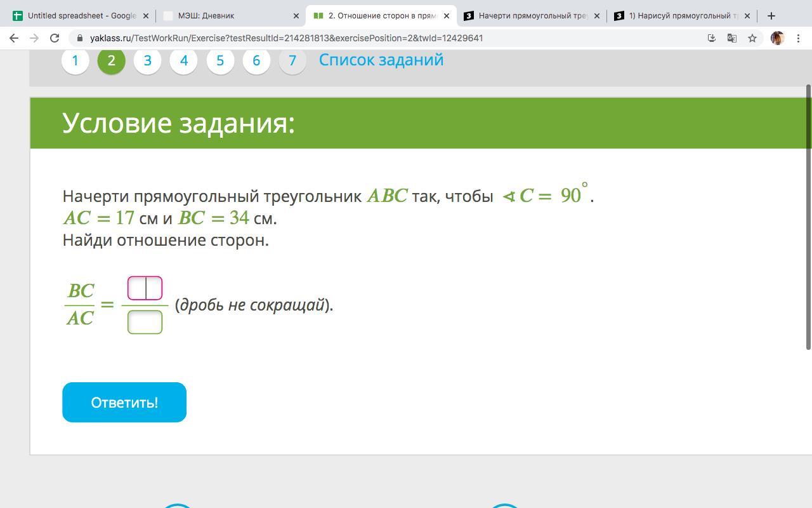Click the 'AC = 17' value text
The image size is (812, 508).
point(98,218)
